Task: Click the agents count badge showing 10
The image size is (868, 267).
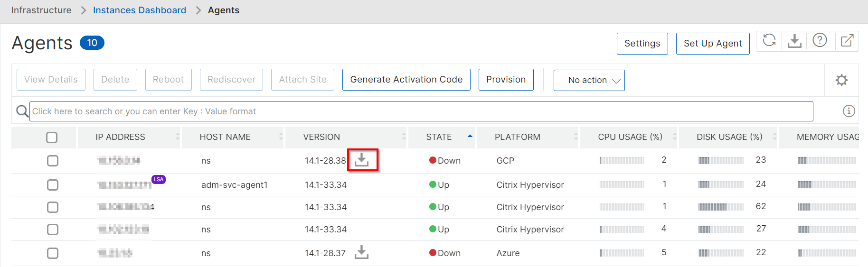Action: click(x=92, y=43)
